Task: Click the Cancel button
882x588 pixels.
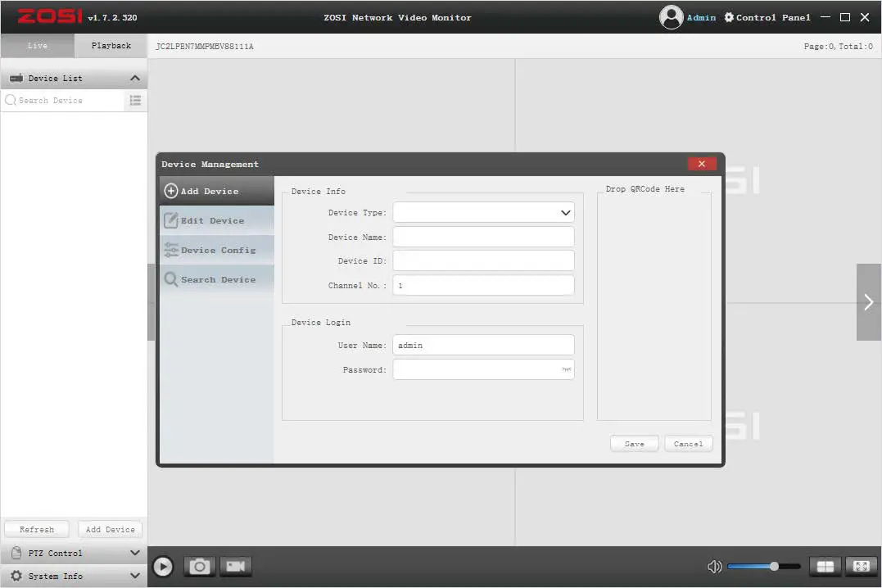Action: coord(689,444)
